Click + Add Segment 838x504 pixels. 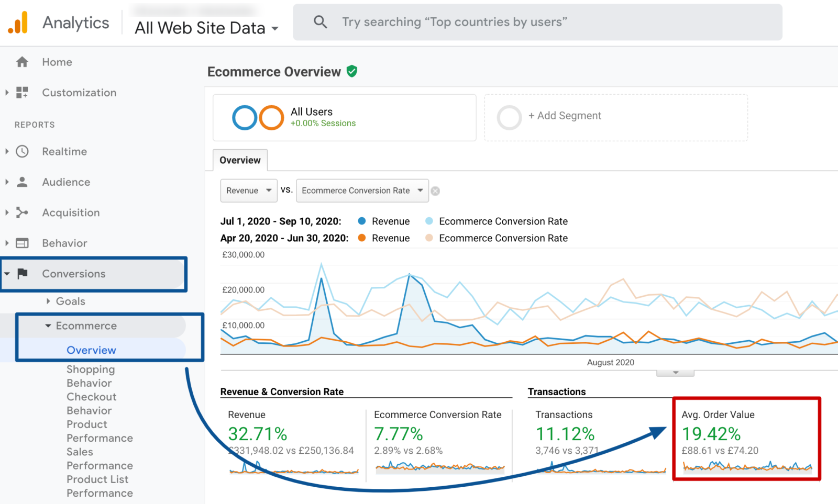[x=565, y=116]
